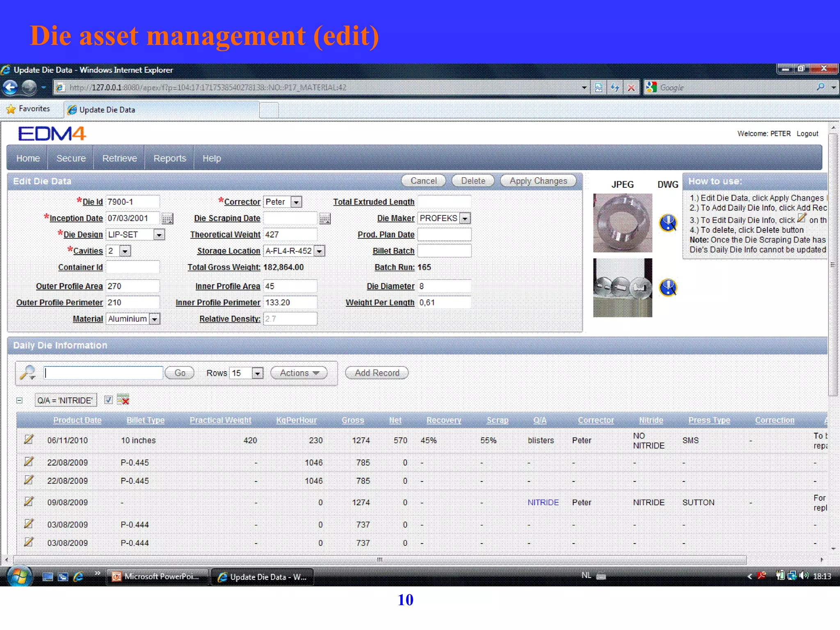Open the Actions menu button

pos(299,373)
